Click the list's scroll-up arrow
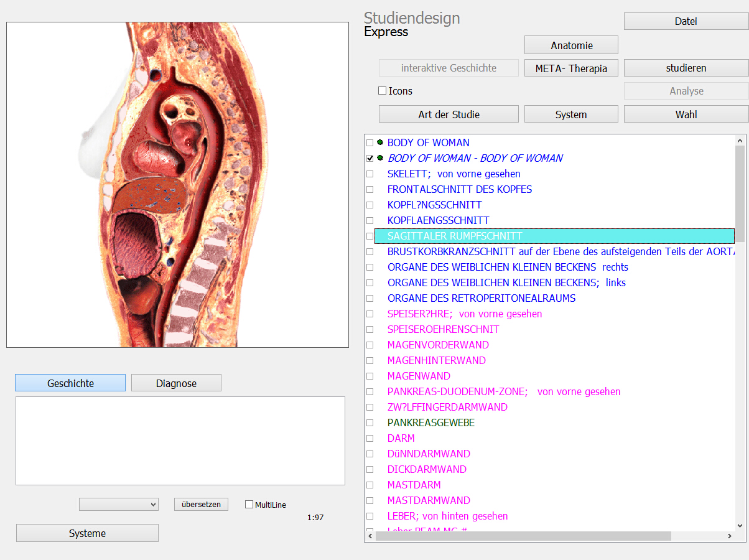 point(740,139)
